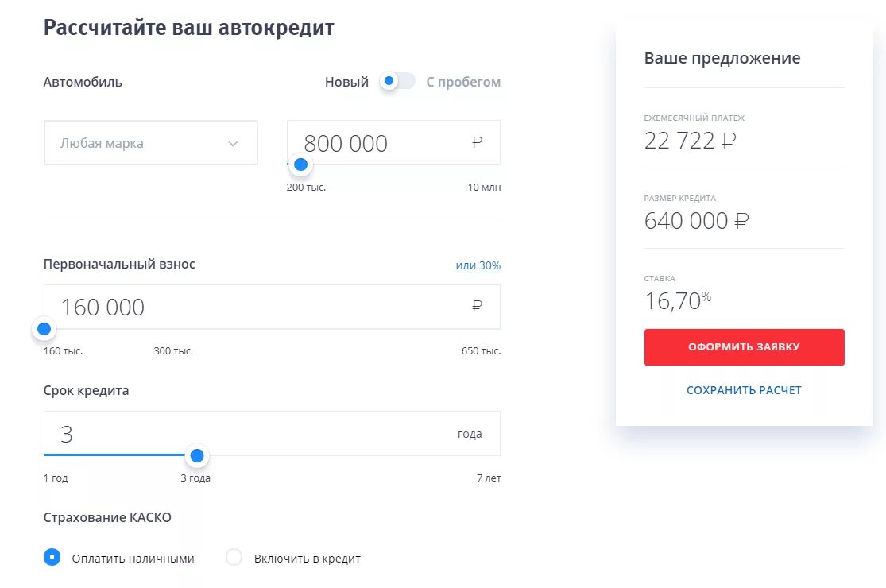Click the car price slider handle
Image resolution: width=886 pixels, height=588 pixels.
point(300,164)
